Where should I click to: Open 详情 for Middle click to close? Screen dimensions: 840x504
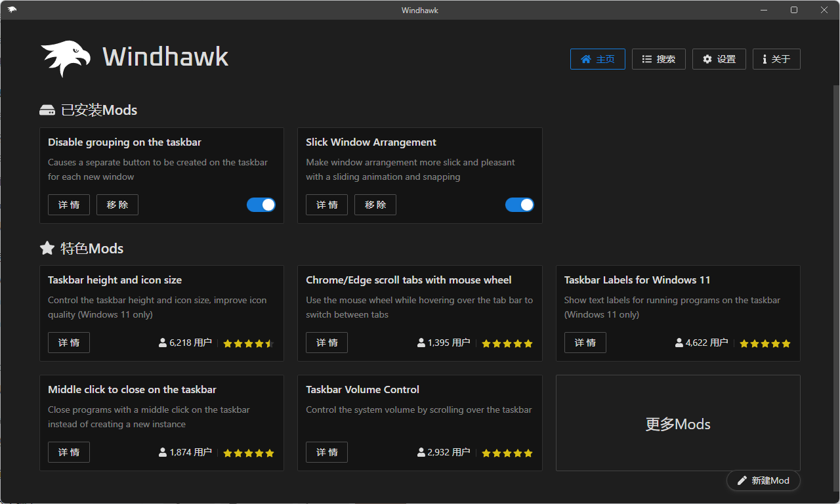69,452
